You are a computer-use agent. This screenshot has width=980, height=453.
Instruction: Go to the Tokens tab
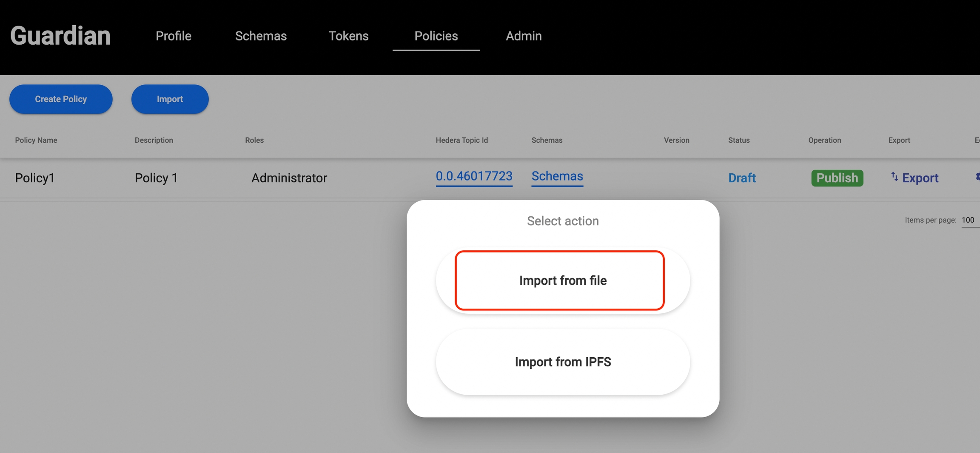(348, 36)
